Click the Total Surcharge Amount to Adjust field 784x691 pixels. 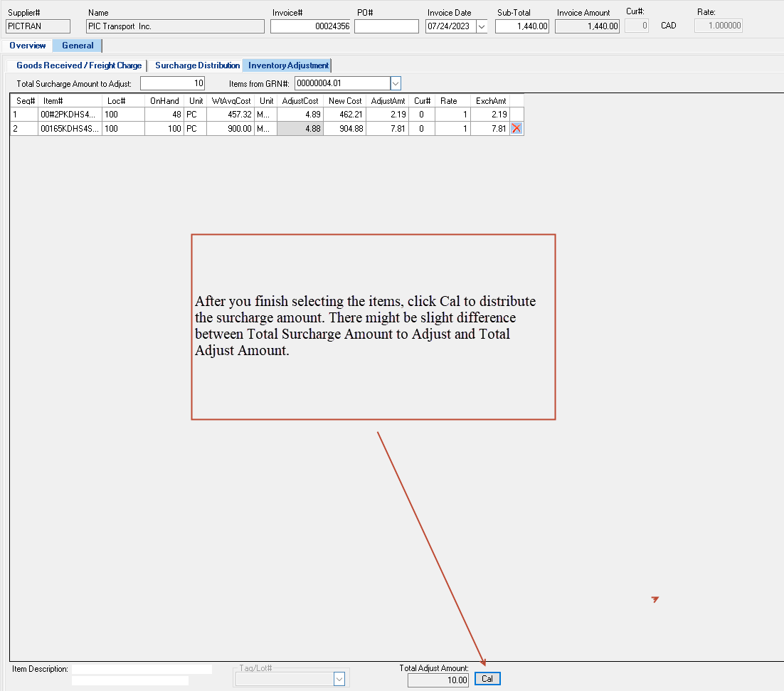point(172,83)
